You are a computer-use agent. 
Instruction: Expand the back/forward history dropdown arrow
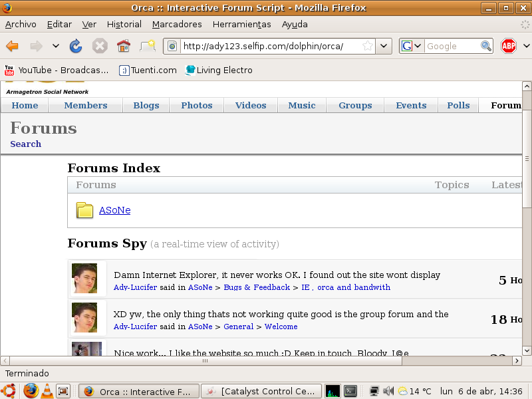[x=55, y=46]
